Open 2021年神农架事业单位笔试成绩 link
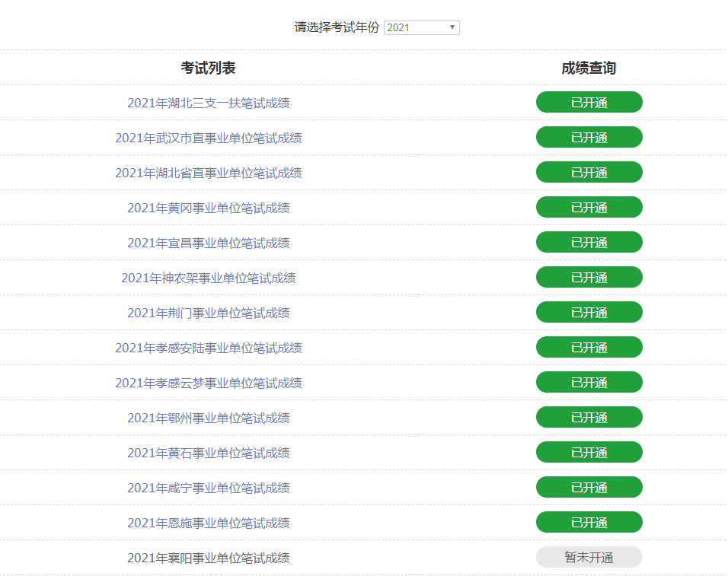728x576 pixels. pos(208,278)
